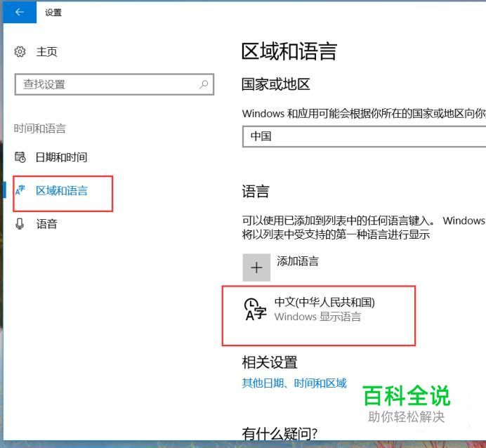Open 其他日期、时间和区域 link

[294, 383]
